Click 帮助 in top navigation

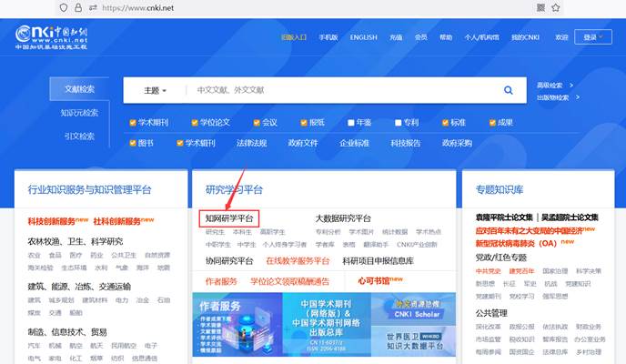(x=446, y=37)
